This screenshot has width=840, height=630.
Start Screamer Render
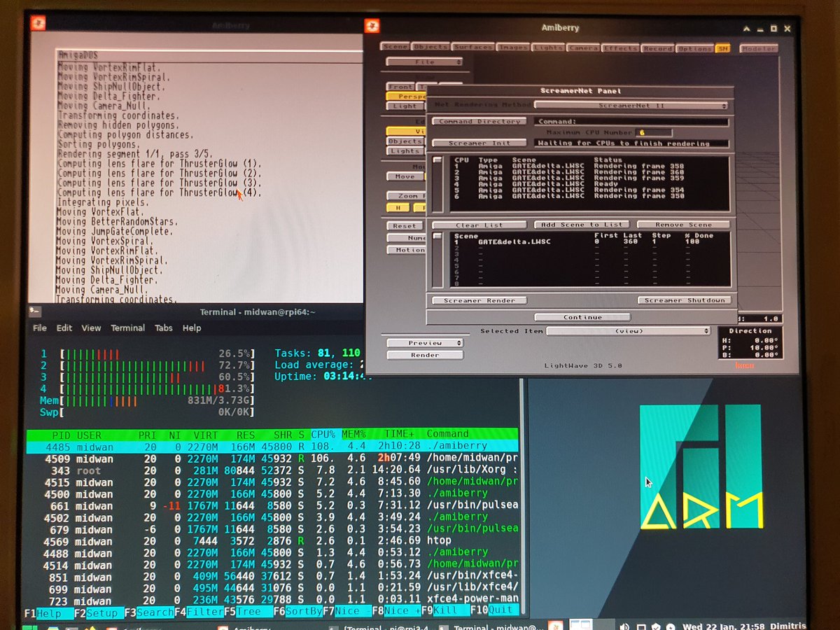tap(479, 300)
